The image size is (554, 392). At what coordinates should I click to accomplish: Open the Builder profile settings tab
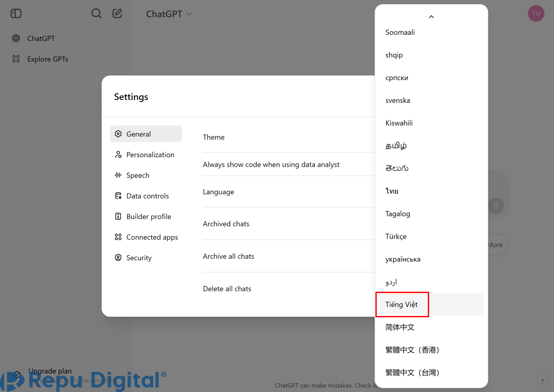[x=146, y=216]
